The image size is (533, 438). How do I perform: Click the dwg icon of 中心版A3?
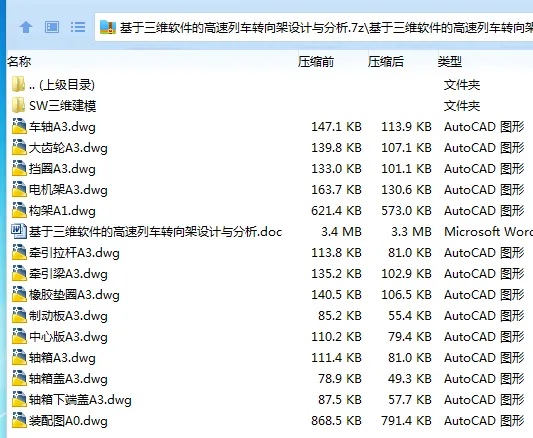tap(19, 336)
